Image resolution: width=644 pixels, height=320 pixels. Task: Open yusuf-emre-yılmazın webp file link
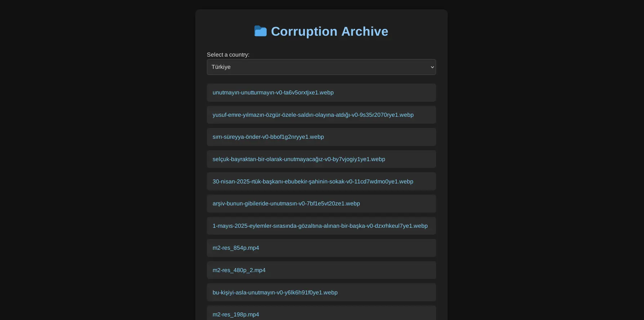[313, 115]
